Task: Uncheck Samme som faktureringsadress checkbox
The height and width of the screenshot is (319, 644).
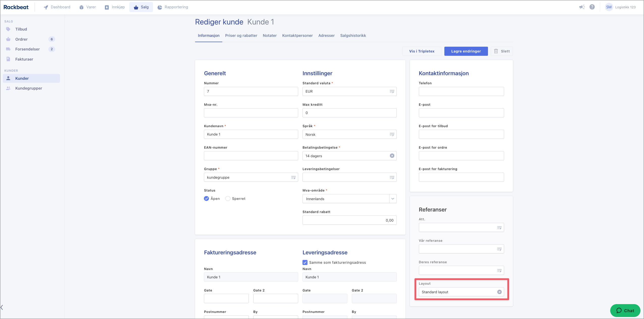Action: (305, 262)
